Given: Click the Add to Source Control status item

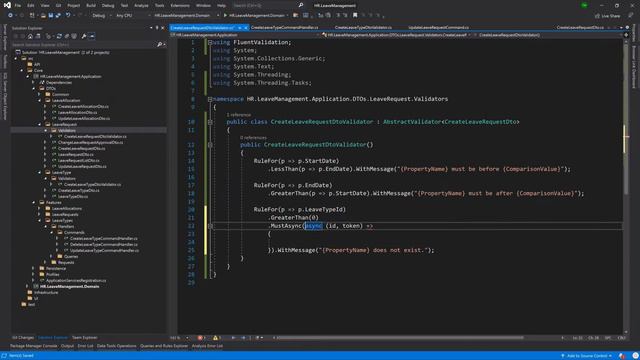Looking at the screenshot, I should click(x=586, y=356).
